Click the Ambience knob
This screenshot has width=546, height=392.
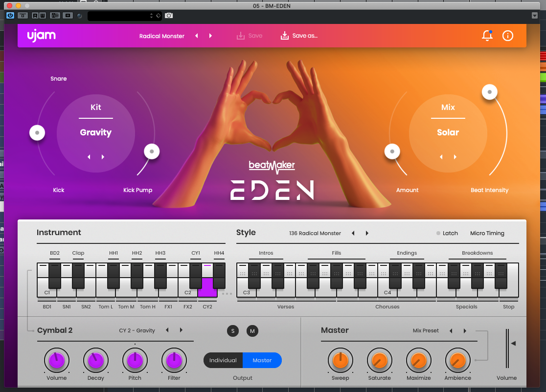(457, 361)
